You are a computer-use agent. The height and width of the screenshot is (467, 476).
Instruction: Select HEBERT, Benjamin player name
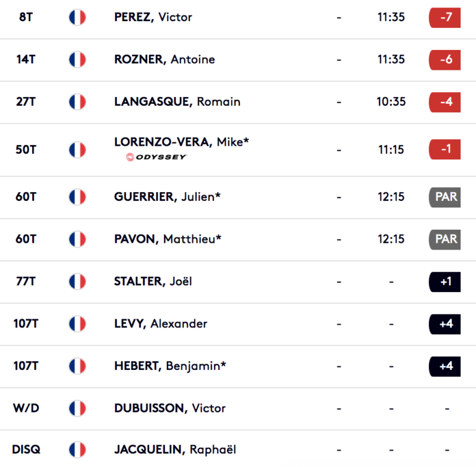[170, 366]
